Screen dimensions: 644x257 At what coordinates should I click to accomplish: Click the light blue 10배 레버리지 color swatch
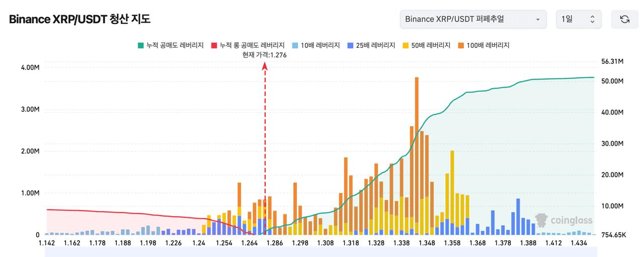point(295,45)
